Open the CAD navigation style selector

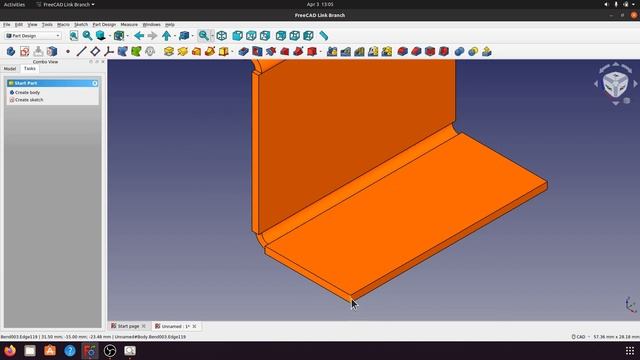[x=580, y=337]
